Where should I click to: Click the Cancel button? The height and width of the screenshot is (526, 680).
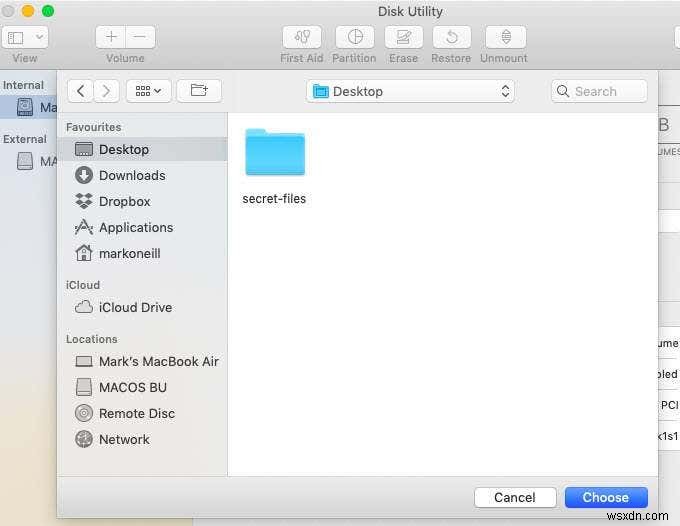pyautogui.click(x=515, y=497)
